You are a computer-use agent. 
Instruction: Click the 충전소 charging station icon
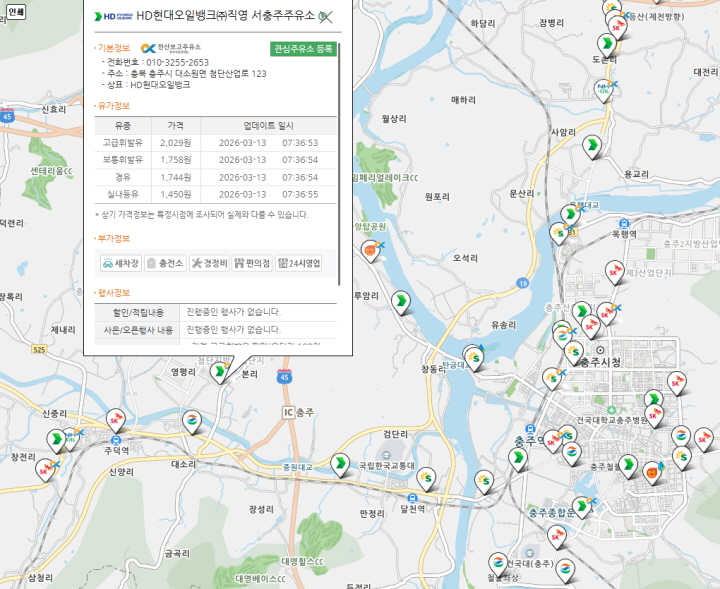tap(165, 263)
